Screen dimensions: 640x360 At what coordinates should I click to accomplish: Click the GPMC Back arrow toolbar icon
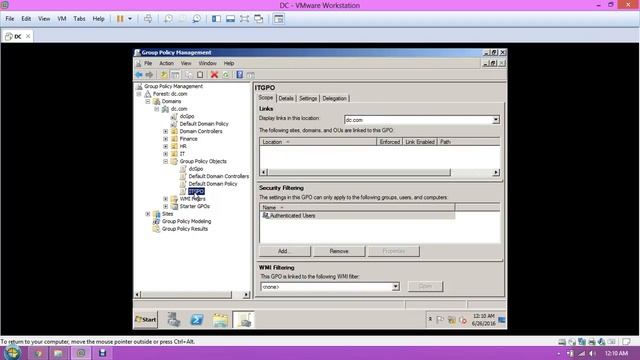139,75
